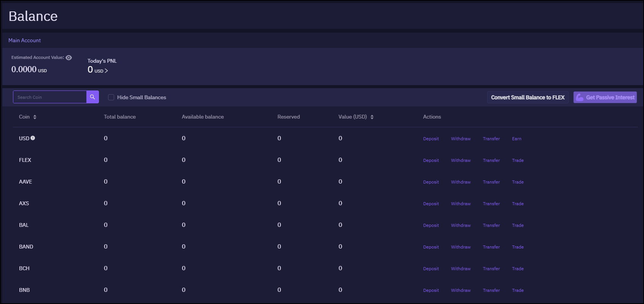Click the purple search magnifier button

coord(92,97)
